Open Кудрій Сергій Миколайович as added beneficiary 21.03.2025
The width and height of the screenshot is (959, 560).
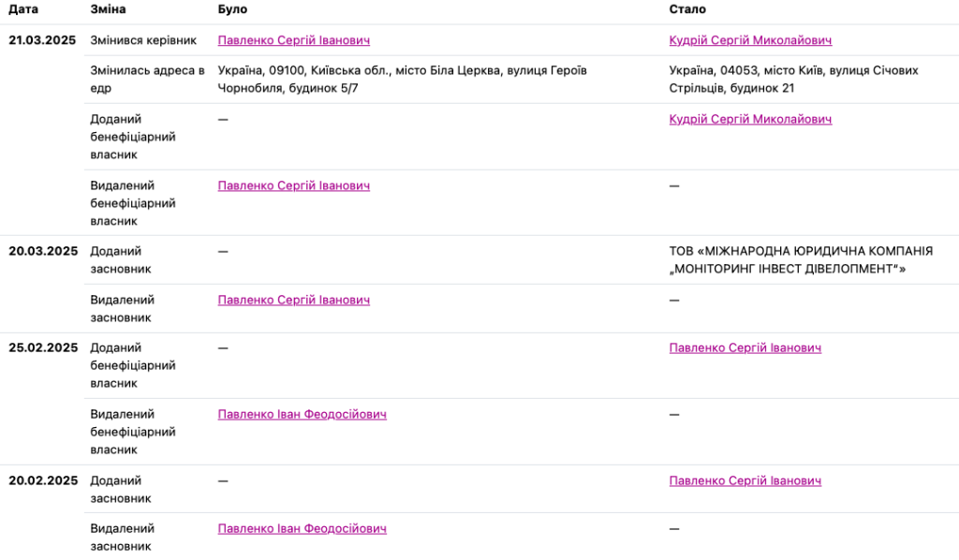(x=750, y=119)
